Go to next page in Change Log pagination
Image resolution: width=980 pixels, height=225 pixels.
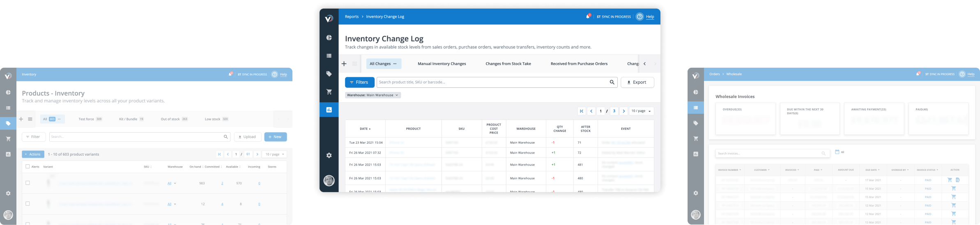[x=623, y=111]
